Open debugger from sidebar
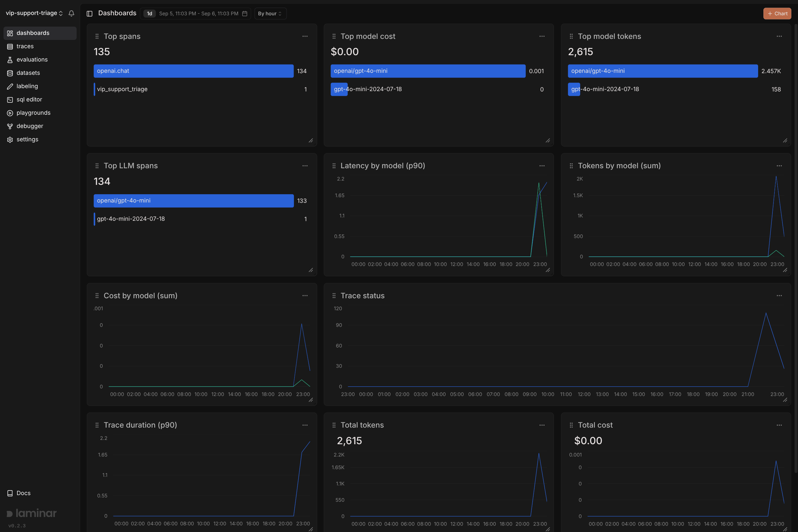This screenshot has width=798, height=532. [x=40, y=126]
